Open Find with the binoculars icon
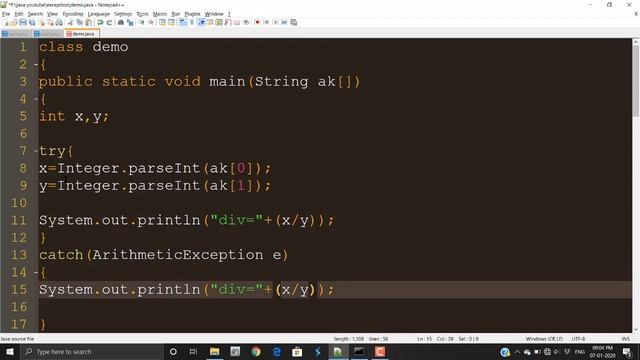 click(x=121, y=22)
